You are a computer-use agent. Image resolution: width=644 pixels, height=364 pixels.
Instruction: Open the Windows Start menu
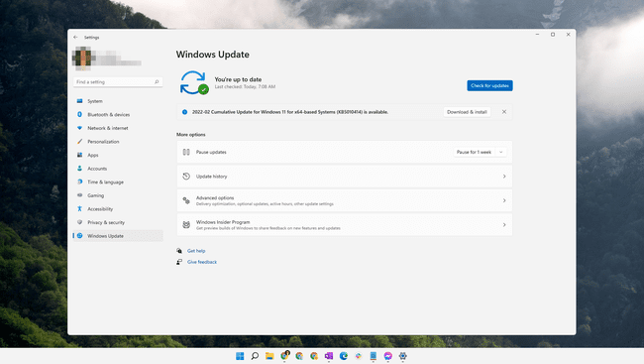[x=240, y=356]
